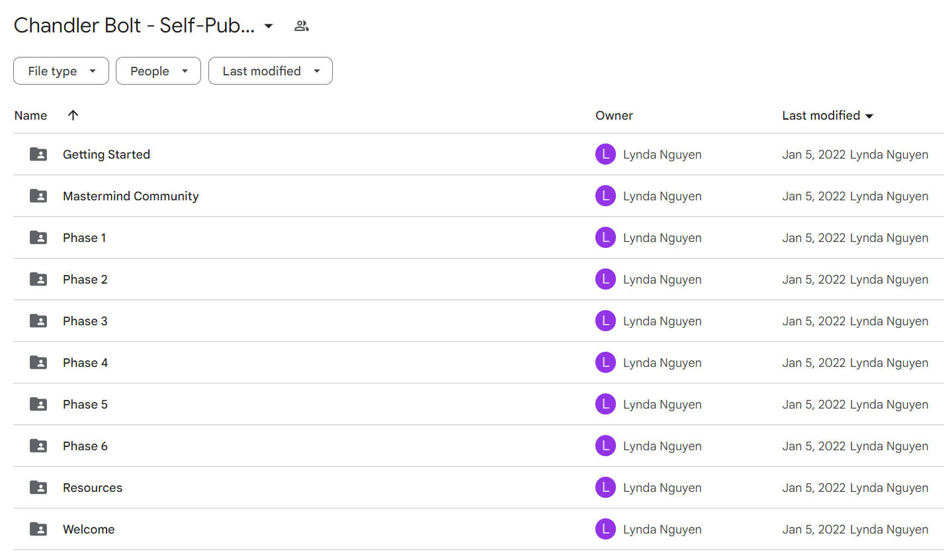Screen dimensions: 944x560
Task: Select the Mastermind Community folder name
Action: coord(131,196)
